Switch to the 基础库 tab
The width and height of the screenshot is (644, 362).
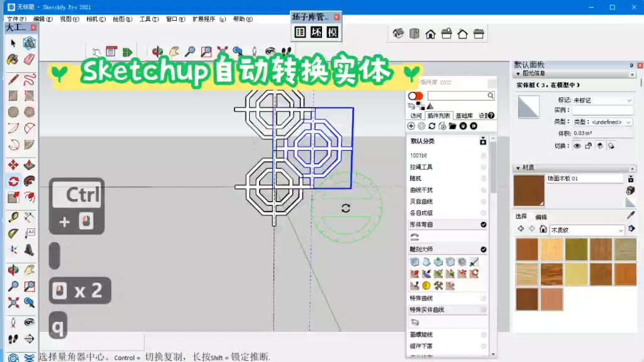(x=465, y=115)
